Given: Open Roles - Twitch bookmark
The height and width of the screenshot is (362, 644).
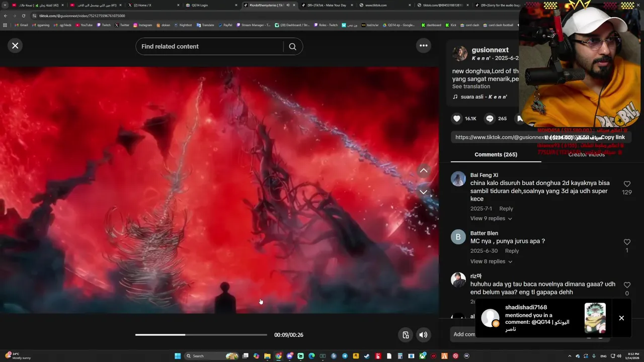Looking at the screenshot, I should pyautogui.click(x=326, y=25).
